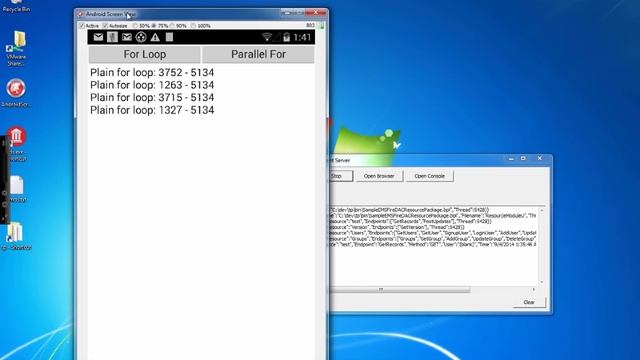Select the VMware Shared folder desktop icon

click(x=16, y=48)
